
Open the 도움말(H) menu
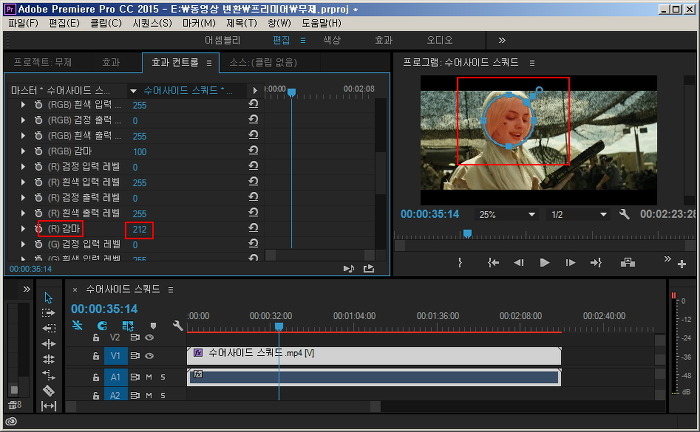[321, 23]
